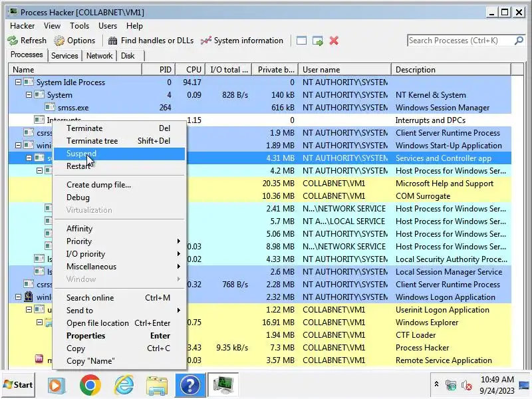The height and width of the screenshot is (399, 532).
Task: Select Restart in the context menu
Action: point(120,166)
